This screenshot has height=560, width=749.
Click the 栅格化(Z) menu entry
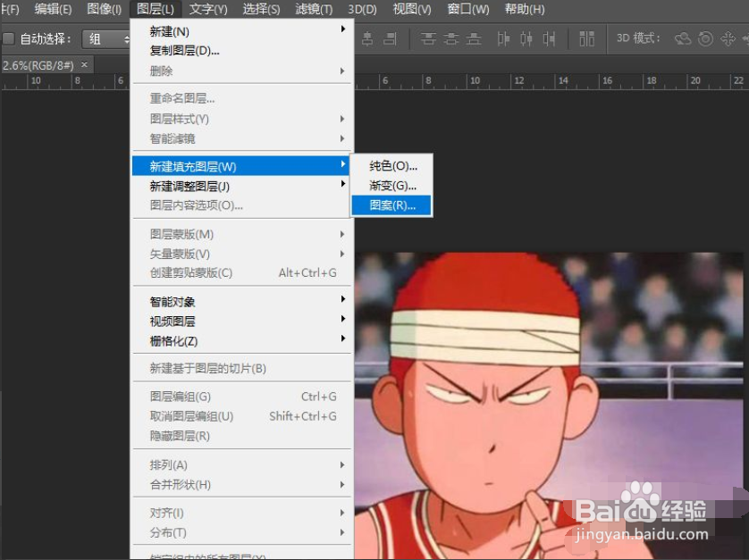241,341
